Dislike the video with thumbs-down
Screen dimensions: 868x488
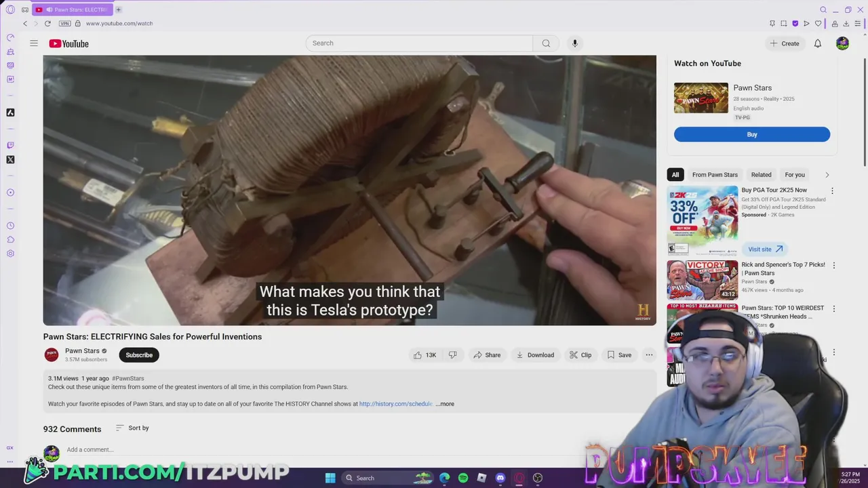tap(452, 355)
